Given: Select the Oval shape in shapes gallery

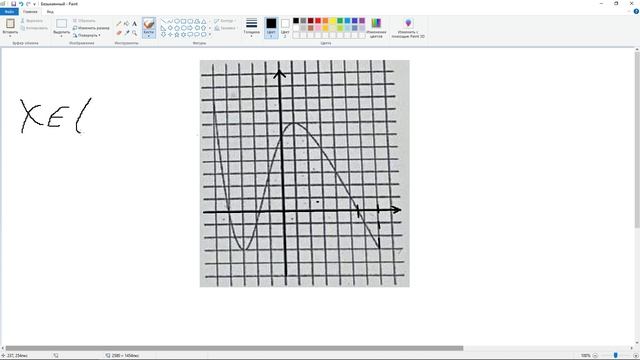Looking at the screenshot, I should click(177, 21).
